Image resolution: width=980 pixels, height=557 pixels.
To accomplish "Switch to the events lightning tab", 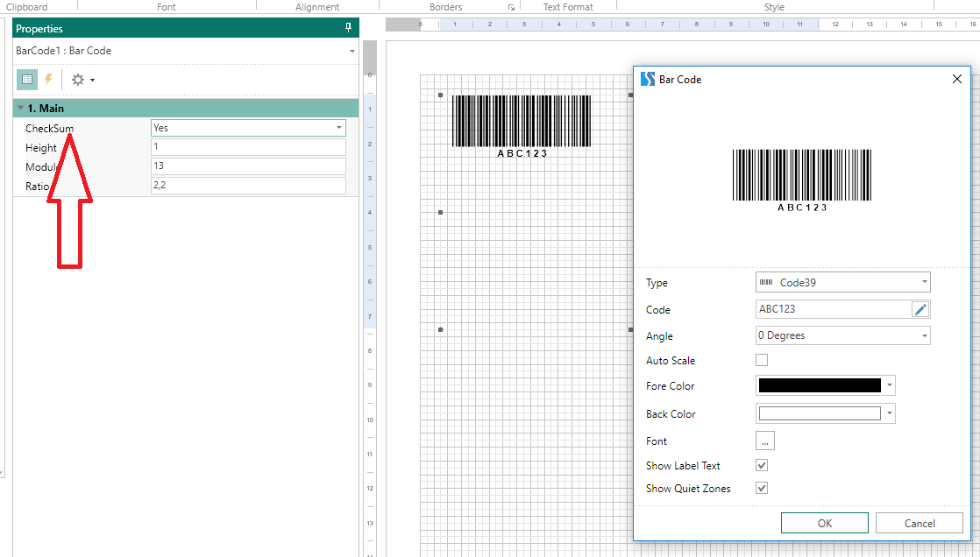I will click(49, 80).
